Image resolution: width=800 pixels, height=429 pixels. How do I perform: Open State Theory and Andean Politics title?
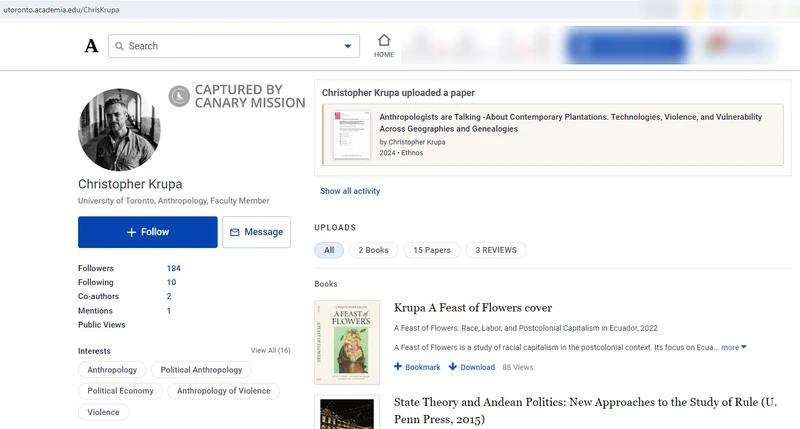[x=585, y=411]
